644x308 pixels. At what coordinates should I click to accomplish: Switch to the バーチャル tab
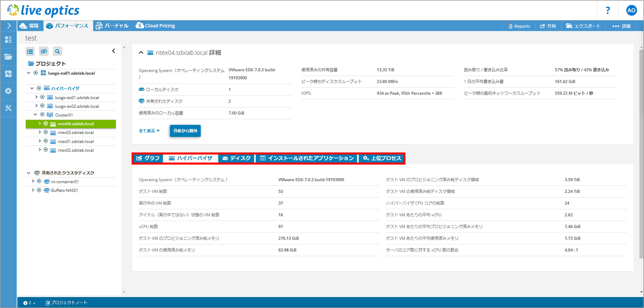point(112,26)
